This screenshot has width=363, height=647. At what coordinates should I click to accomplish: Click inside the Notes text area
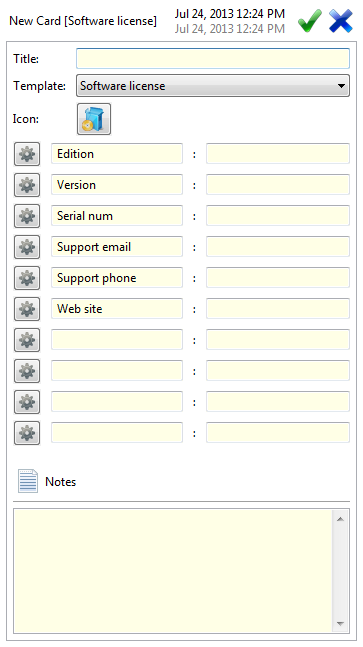click(173, 571)
